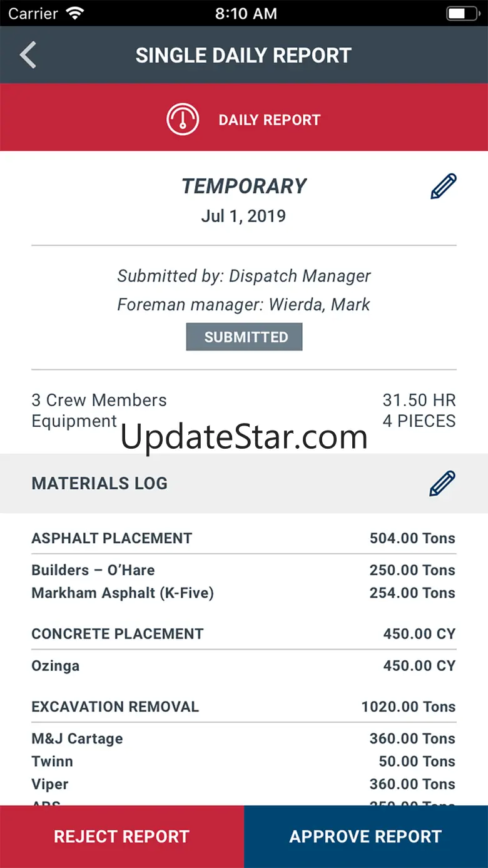
Task: Tap the Submitted status badge
Action: (x=244, y=337)
